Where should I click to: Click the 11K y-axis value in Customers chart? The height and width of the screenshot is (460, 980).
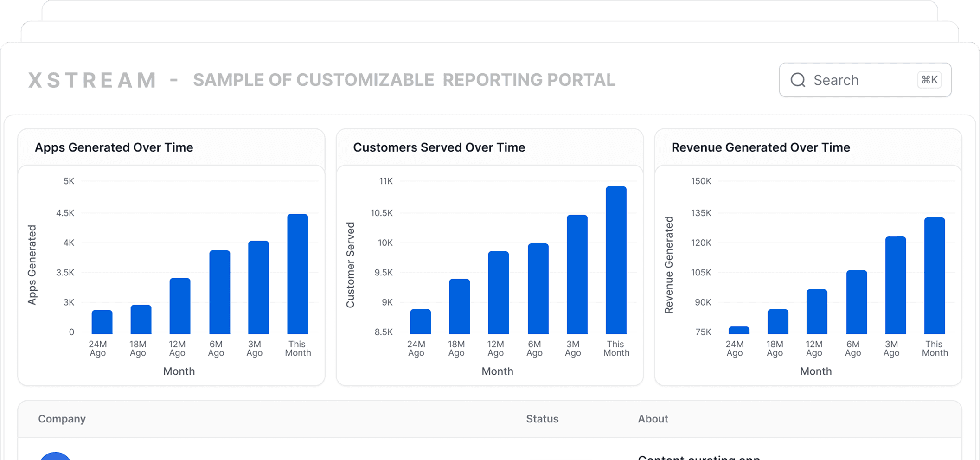[x=386, y=181]
